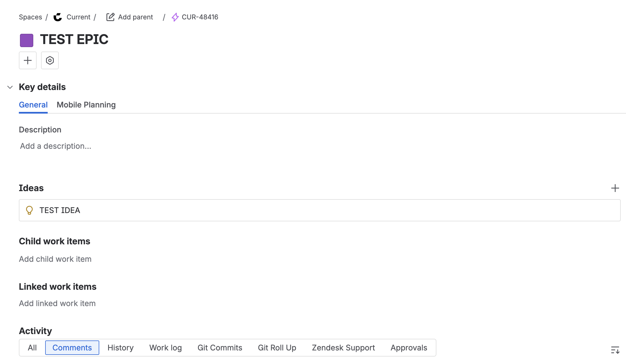Viewport: 626px width, 364px height.
Task: Select the Comments activity filter
Action: click(x=72, y=348)
